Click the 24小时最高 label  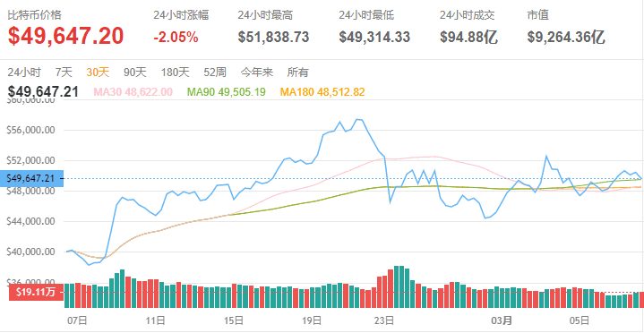click(265, 15)
